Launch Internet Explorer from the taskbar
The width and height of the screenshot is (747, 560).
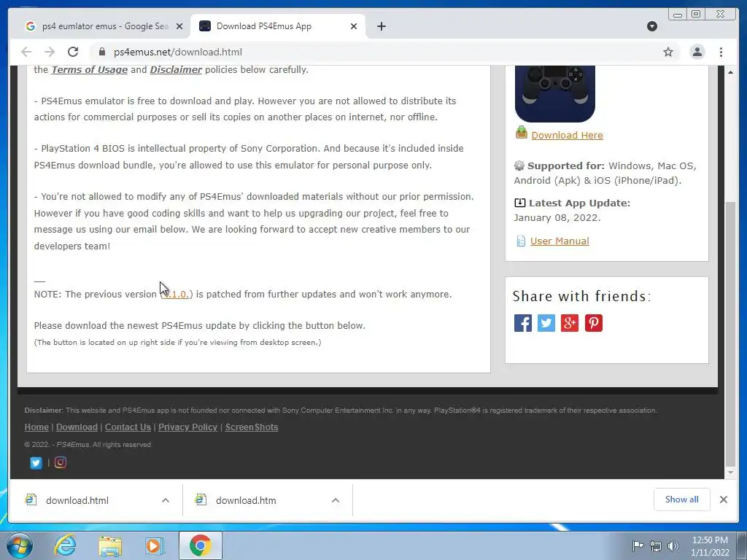coord(65,545)
